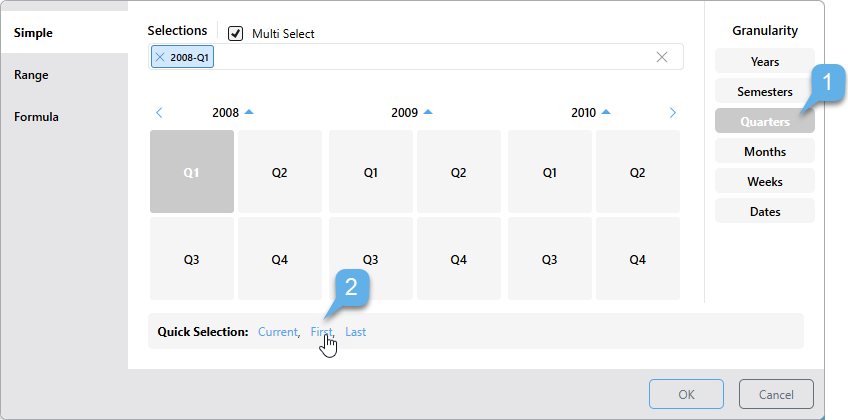Remove the 2008-Q1 selection chip
The width and height of the screenshot is (848, 420).
tap(160, 58)
